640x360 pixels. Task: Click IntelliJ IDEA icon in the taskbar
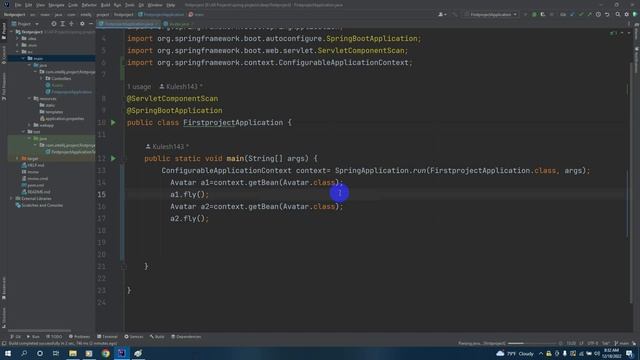pyautogui.click(x=122, y=353)
